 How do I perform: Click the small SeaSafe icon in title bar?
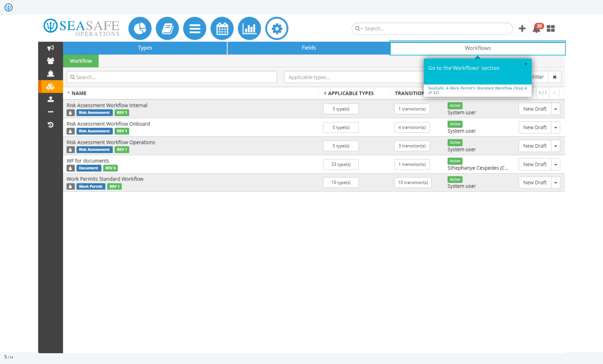8,7
